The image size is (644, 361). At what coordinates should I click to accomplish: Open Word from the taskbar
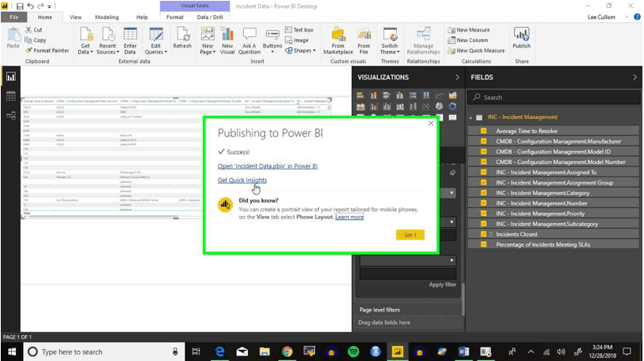pyautogui.click(x=464, y=352)
